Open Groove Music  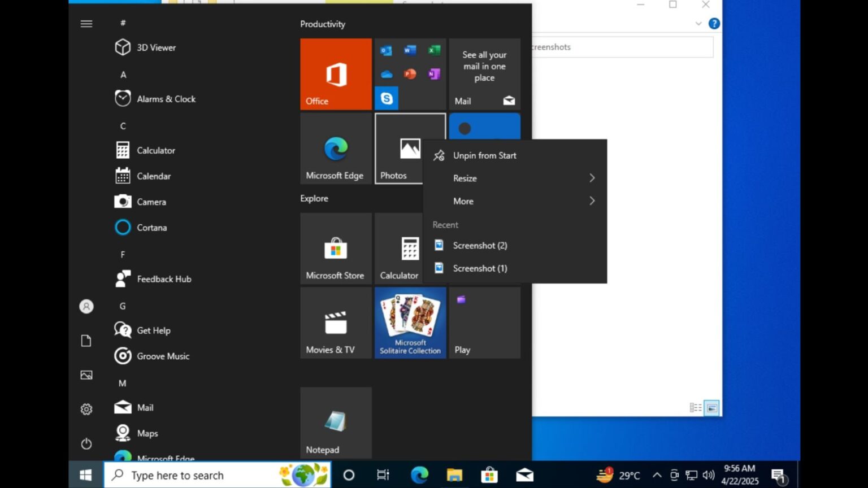coord(163,356)
